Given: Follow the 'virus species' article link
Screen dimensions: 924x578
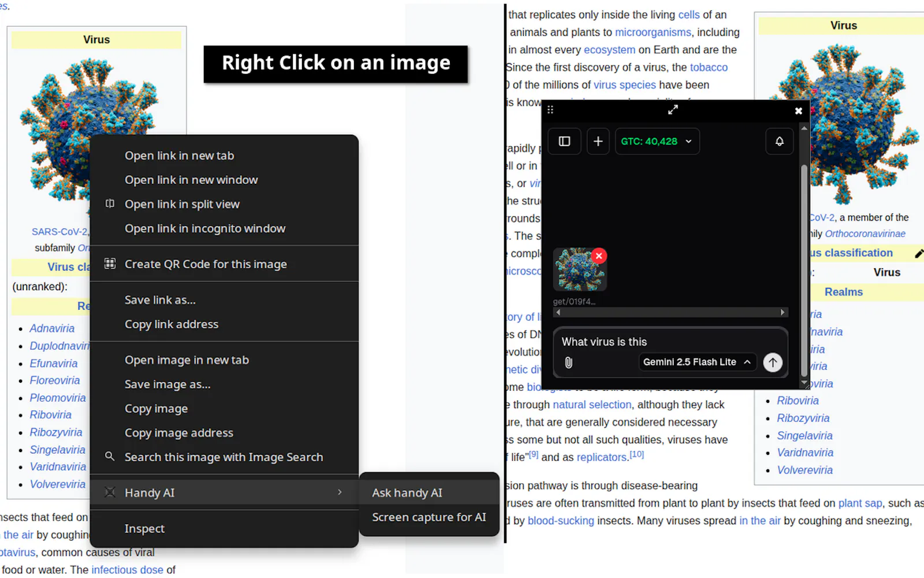Looking at the screenshot, I should pyautogui.click(x=625, y=85).
